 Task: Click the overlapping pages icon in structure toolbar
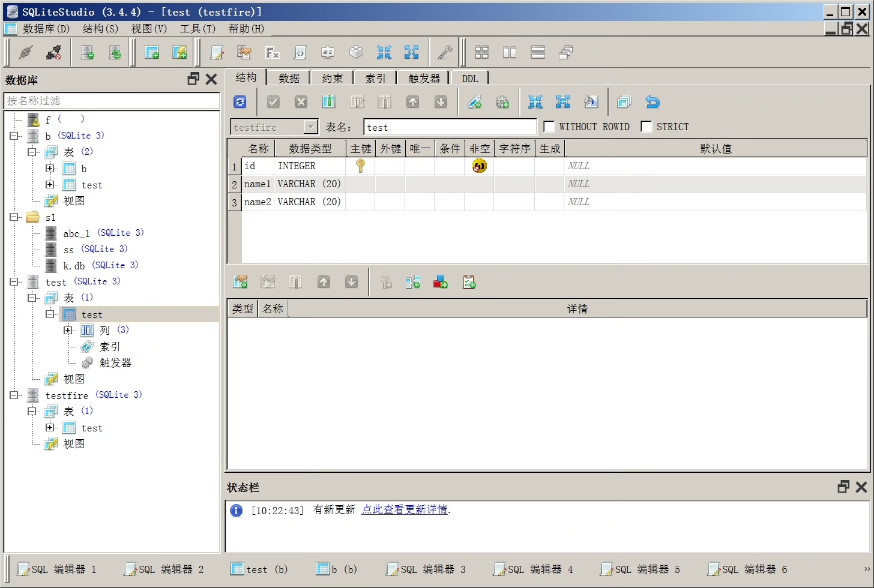pyautogui.click(x=624, y=102)
